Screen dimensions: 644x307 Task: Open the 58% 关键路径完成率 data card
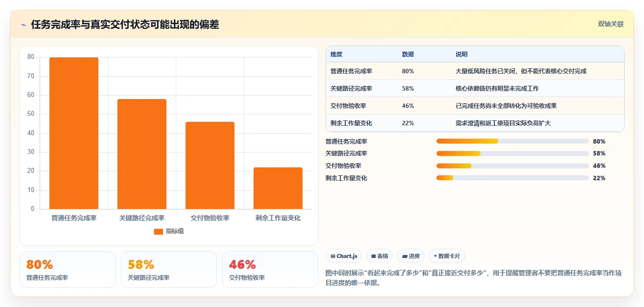(x=169, y=269)
